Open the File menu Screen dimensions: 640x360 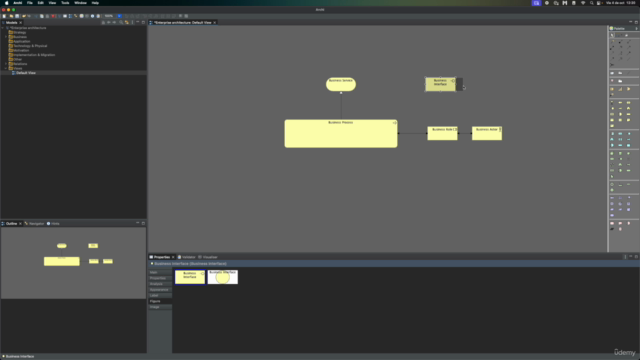coord(30,3)
